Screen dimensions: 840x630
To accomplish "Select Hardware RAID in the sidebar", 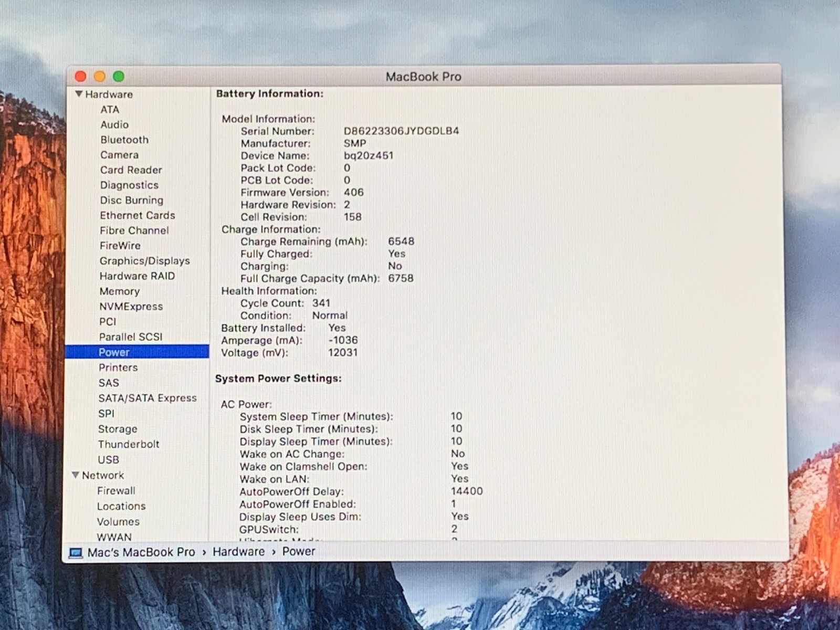I will pyautogui.click(x=137, y=276).
